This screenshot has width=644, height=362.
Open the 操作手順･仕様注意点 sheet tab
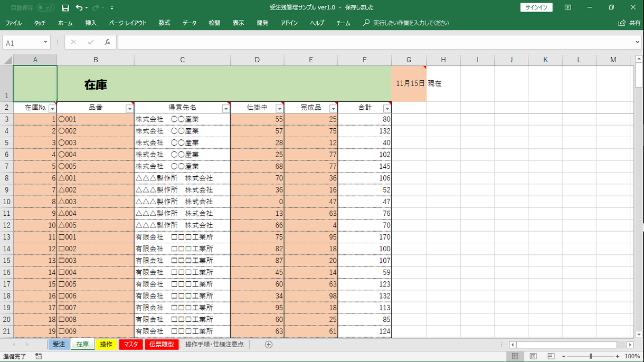[214, 345]
